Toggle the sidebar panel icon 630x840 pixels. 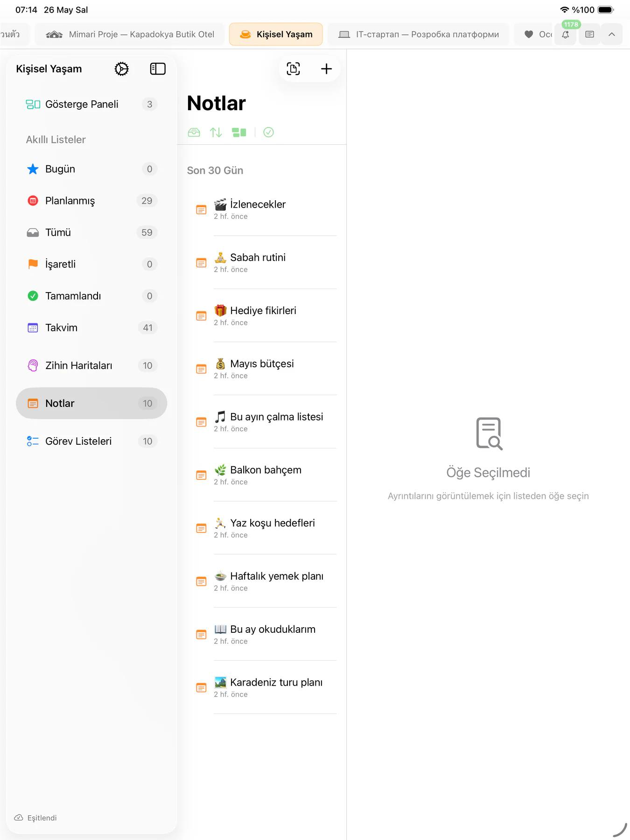[158, 69]
